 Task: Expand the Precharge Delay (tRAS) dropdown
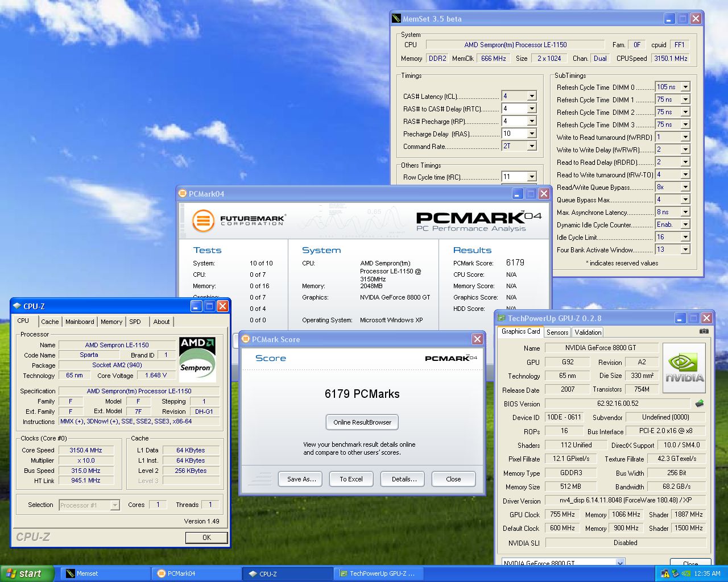tap(532, 134)
